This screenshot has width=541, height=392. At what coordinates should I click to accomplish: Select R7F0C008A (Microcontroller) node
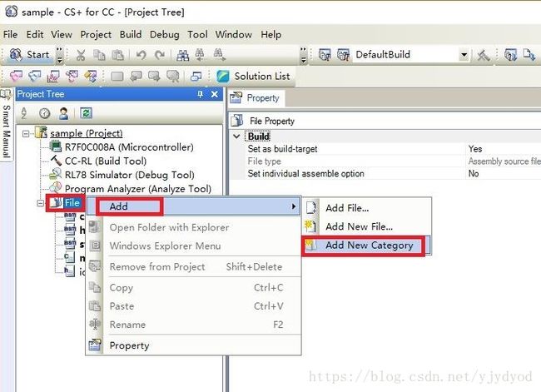click(x=129, y=147)
